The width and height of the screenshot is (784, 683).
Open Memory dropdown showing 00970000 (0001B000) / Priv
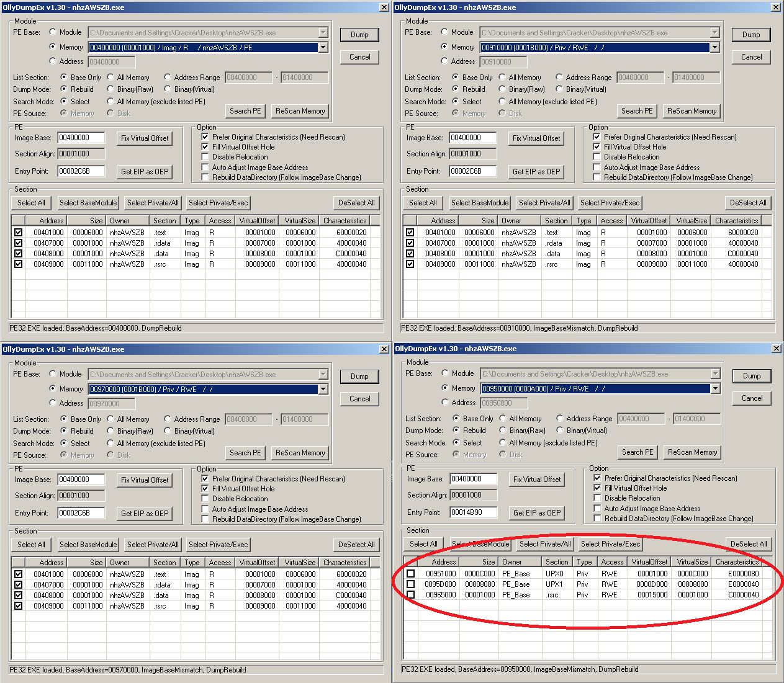(323, 390)
